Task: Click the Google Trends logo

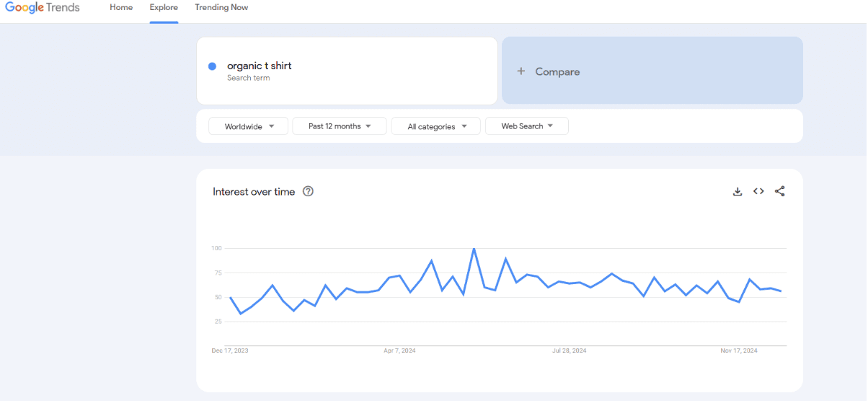Action: (x=43, y=8)
